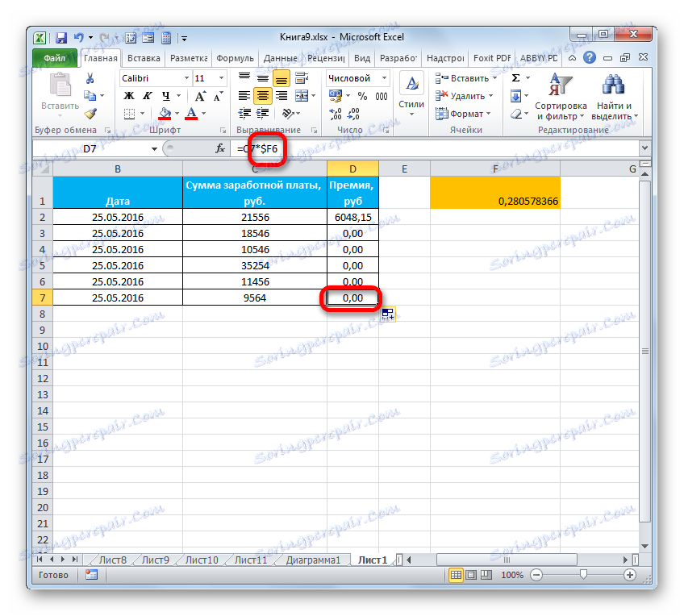Decrease the cell indent
Viewport: 684px width, 616px height.
(x=244, y=114)
